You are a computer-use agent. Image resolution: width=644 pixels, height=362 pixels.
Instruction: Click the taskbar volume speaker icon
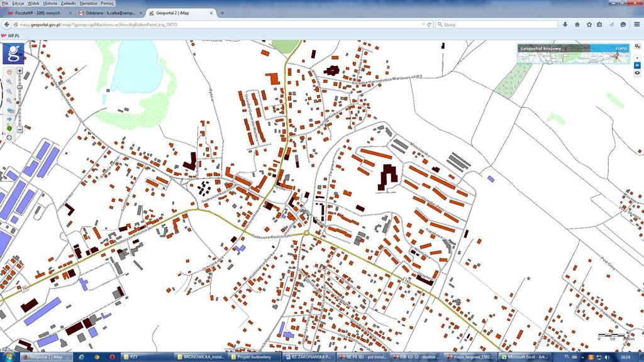[607, 357]
